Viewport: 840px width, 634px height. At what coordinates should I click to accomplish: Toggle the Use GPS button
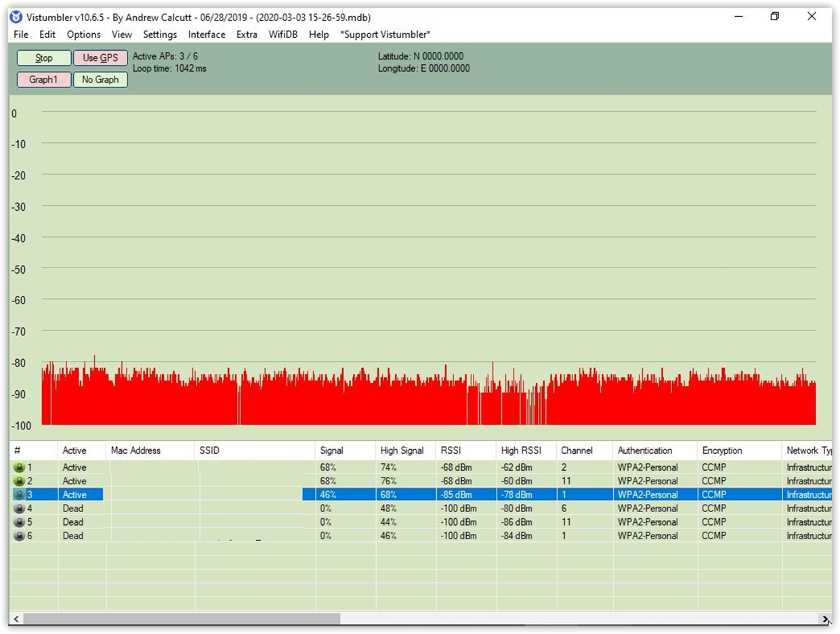[100, 58]
